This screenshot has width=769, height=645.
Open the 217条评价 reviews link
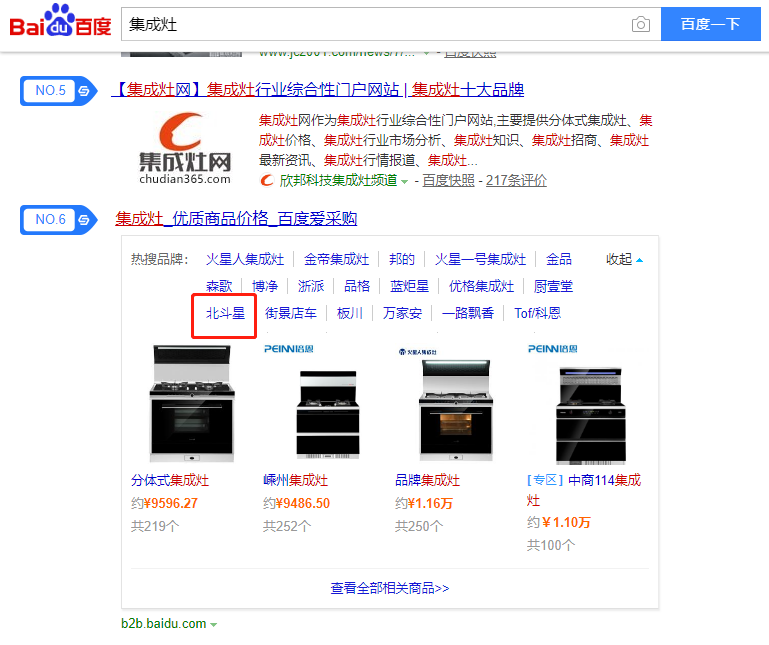pos(516,181)
